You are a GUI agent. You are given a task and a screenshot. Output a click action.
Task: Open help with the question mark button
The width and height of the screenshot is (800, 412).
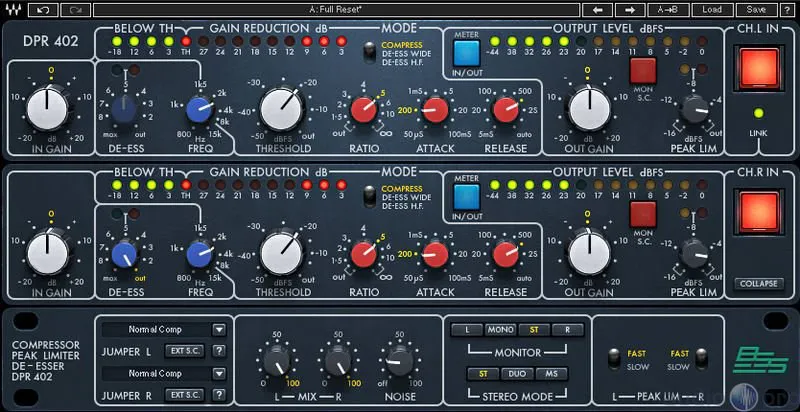786,10
